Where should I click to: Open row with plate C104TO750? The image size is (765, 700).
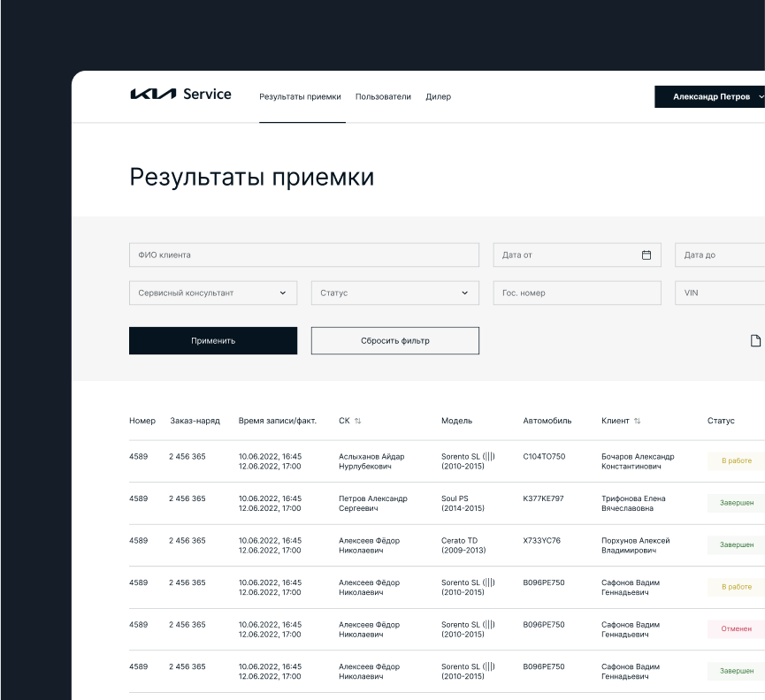(x=544, y=456)
